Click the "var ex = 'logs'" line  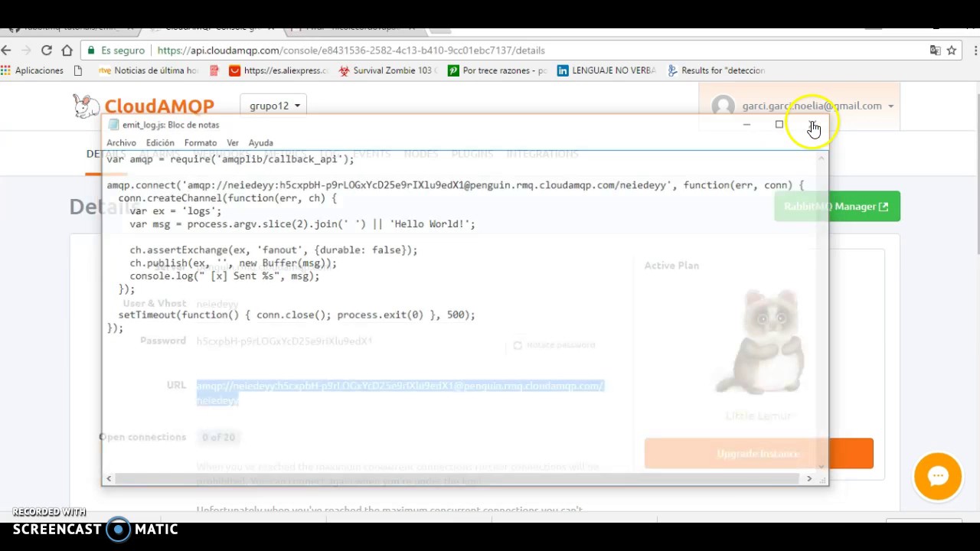coord(175,211)
